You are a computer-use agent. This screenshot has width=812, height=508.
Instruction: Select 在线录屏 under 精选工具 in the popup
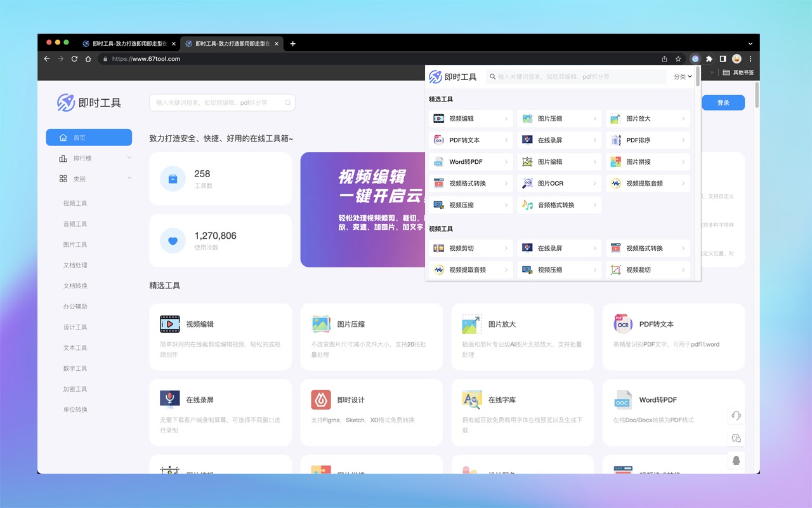tap(559, 140)
